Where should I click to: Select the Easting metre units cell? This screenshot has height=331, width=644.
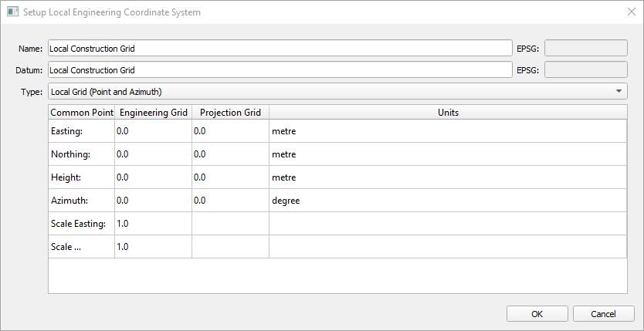tap(447, 131)
